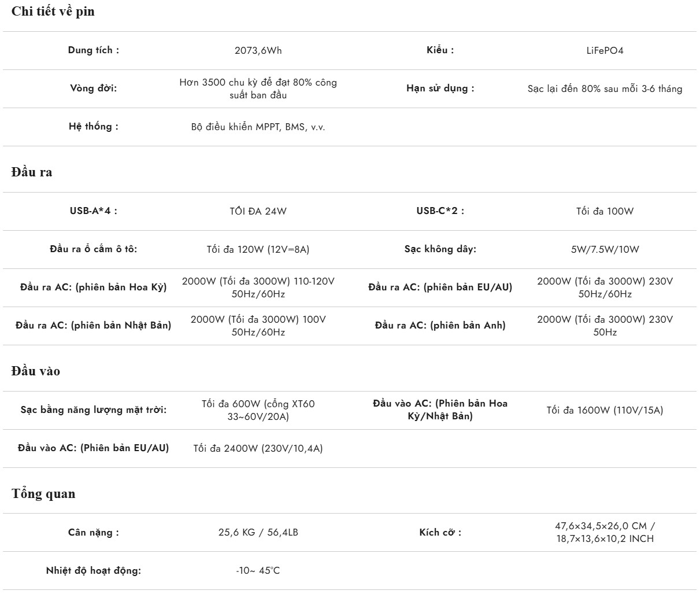Select the "Sạc không dây:" label

pyautogui.click(x=440, y=249)
